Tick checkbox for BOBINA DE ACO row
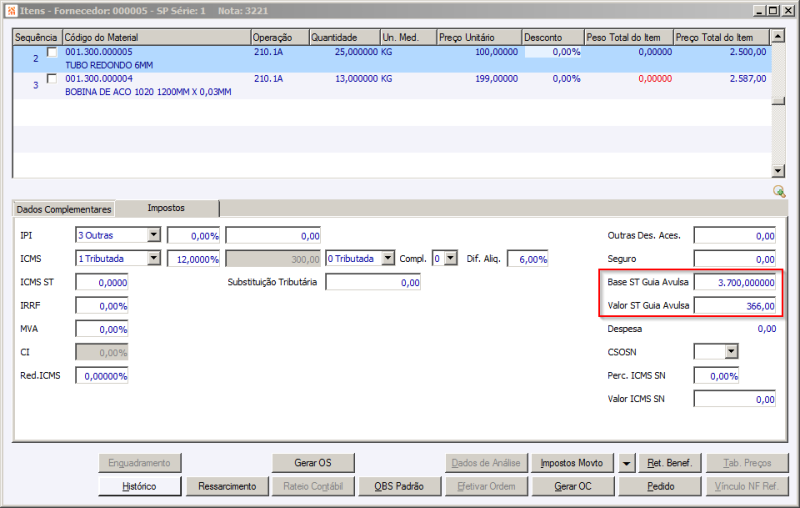800x508 pixels. [52, 79]
